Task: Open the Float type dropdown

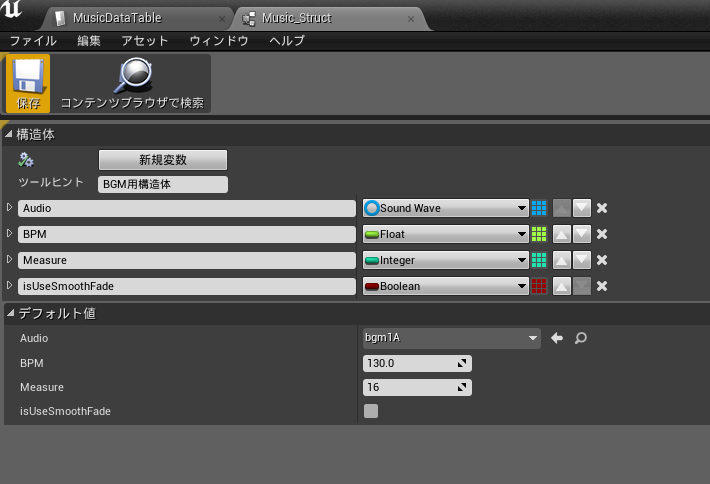Action: tap(446, 234)
